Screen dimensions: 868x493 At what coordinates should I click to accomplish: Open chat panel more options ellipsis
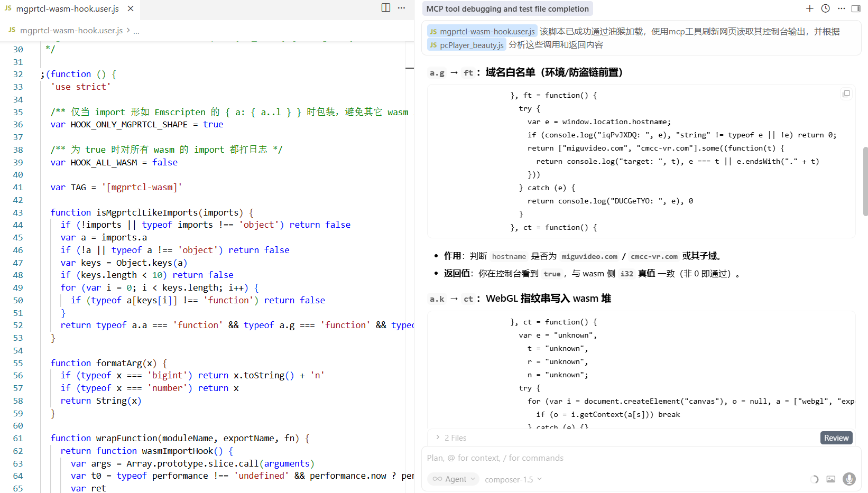coord(841,8)
